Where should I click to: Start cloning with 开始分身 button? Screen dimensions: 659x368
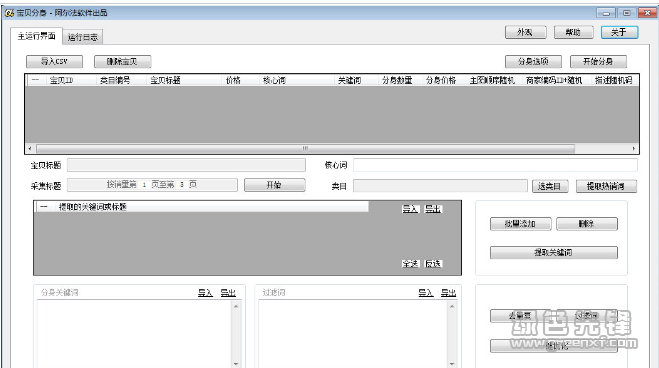pos(598,61)
